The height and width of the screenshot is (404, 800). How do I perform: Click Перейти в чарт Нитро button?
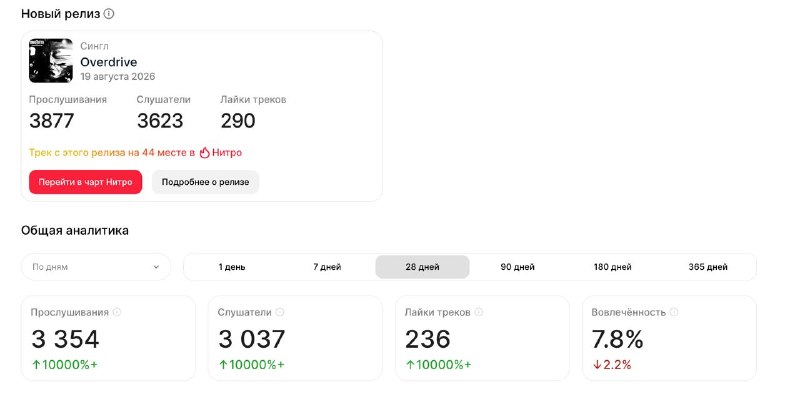[85, 182]
